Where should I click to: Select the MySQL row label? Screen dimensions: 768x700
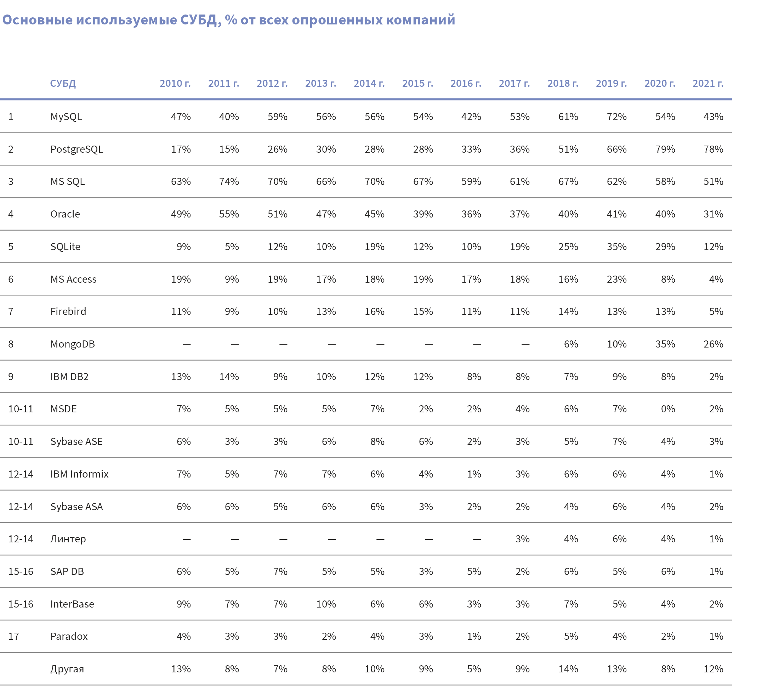click(66, 117)
